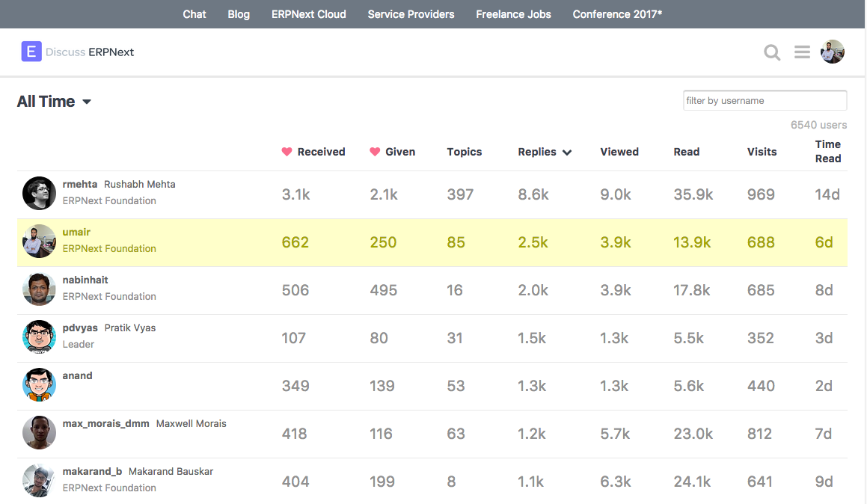Click rmehta's ERPNext Foundation title
Screen dimensions: 867x504
click(x=109, y=200)
